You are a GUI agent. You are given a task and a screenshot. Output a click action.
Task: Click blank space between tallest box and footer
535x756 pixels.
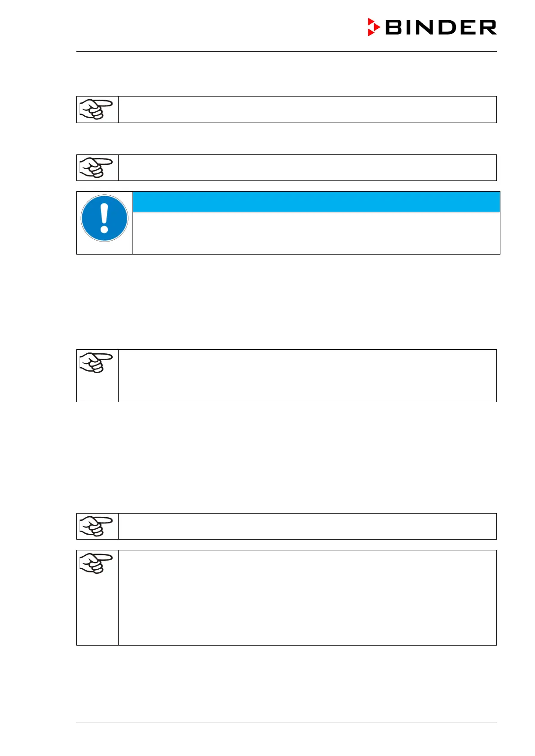pos(286,683)
